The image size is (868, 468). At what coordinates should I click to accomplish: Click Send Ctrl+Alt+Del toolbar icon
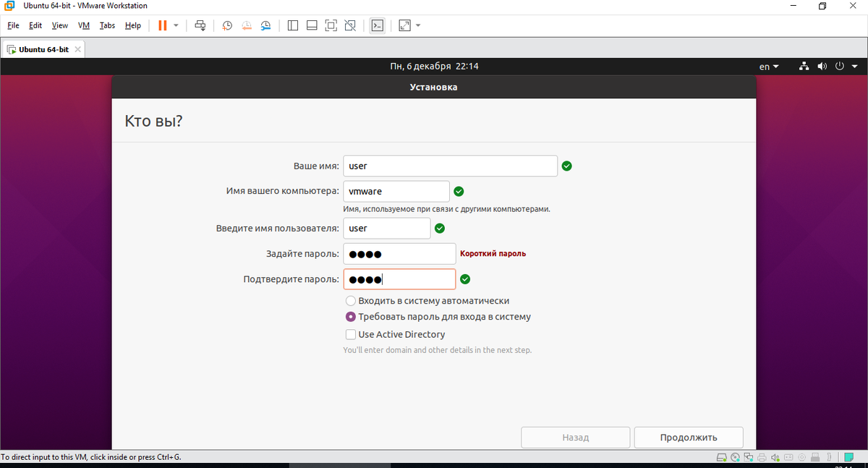point(200,25)
